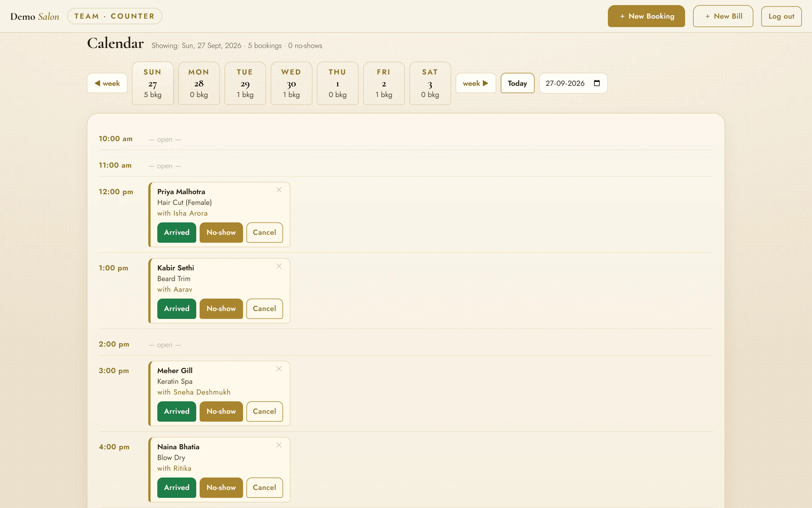This screenshot has height=508, width=812.
Task: Click the 27-09-2026 date field
Action: click(573, 83)
